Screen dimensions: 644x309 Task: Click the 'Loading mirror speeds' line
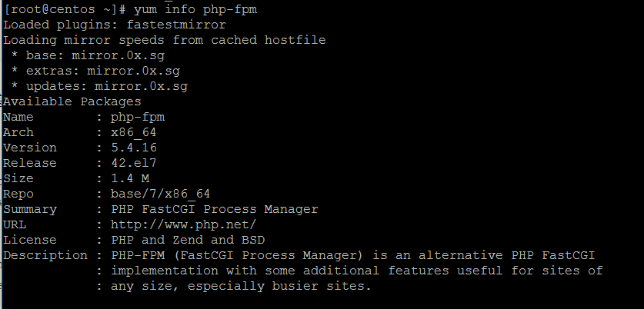click(165, 40)
